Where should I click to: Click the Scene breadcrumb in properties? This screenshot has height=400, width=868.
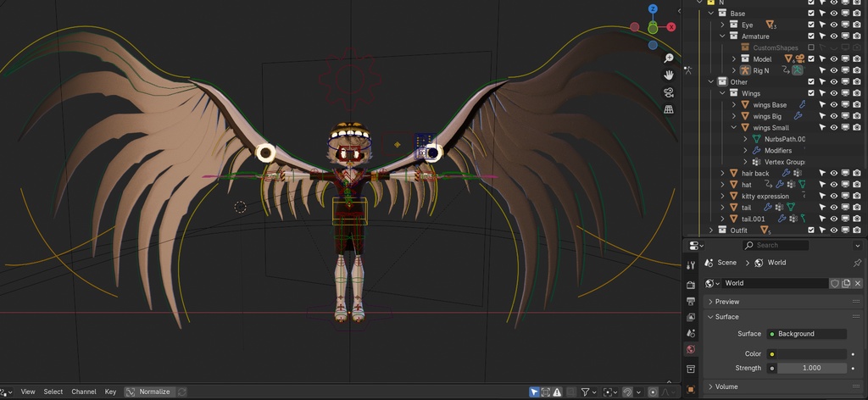[721, 263]
